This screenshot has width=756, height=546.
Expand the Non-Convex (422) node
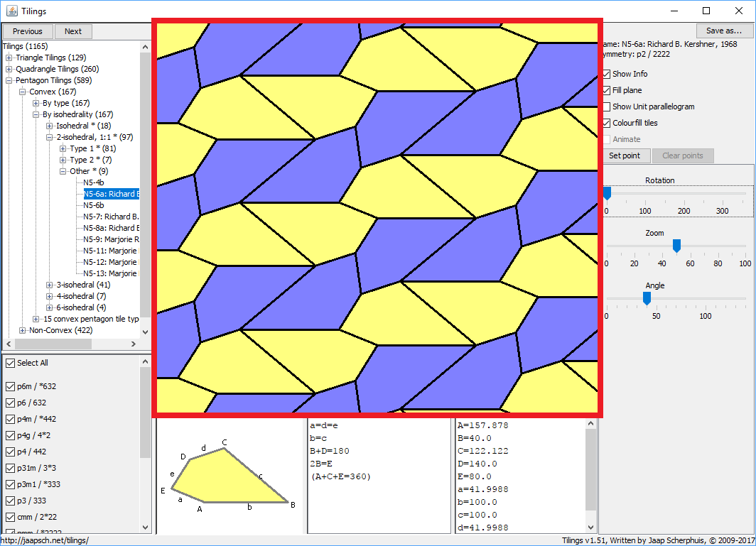coord(22,331)
